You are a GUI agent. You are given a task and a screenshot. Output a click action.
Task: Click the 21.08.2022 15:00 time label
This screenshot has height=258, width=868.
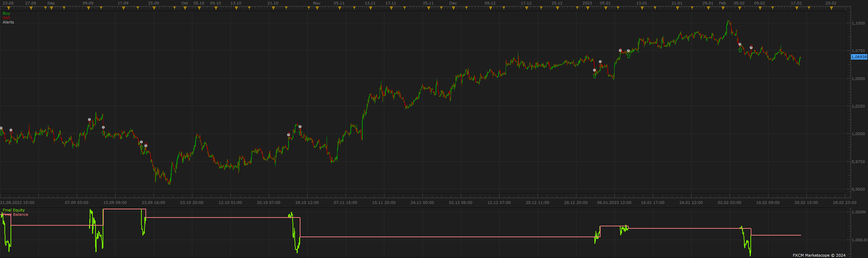[17, 203]
